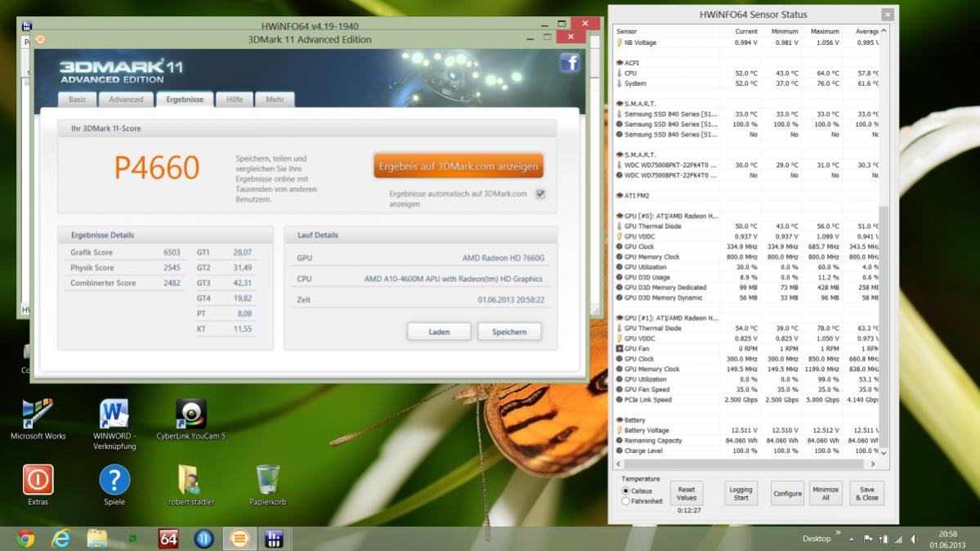Click the horizontal scrollbar right arrow in sensor list
The height and width of the screenshot is (551, 980).
873,464
